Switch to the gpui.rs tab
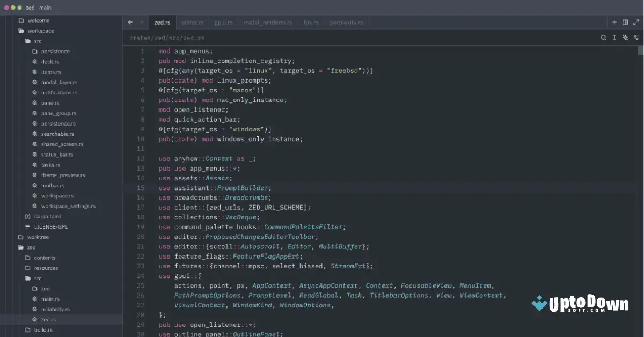The width and height of the screenshot is (644, 337). click(x=223, y=22)
